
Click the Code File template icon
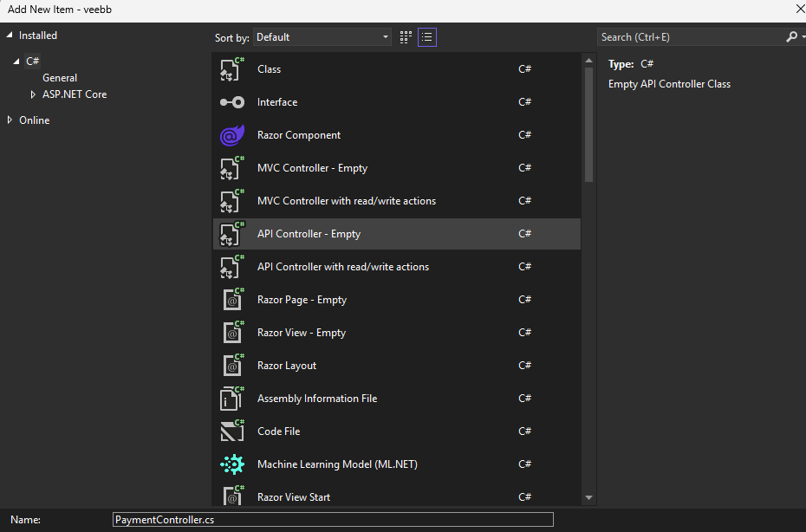(x=231, y=431)
